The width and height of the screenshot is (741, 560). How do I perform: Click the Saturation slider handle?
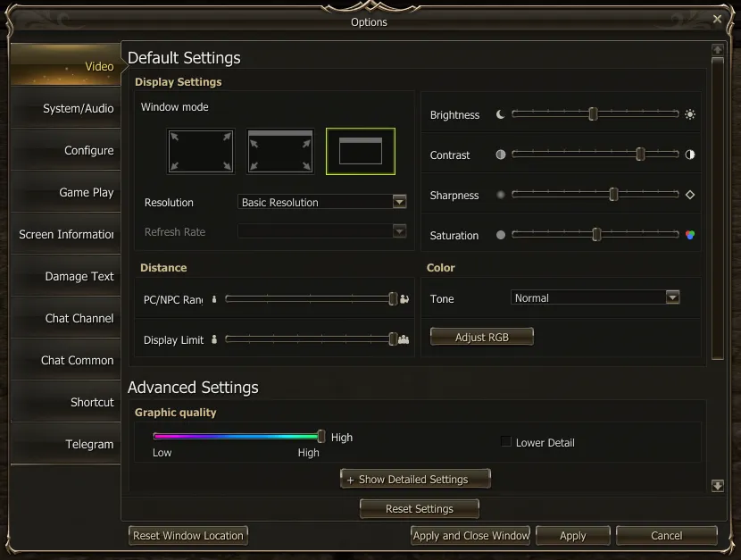tap(597, 234)
